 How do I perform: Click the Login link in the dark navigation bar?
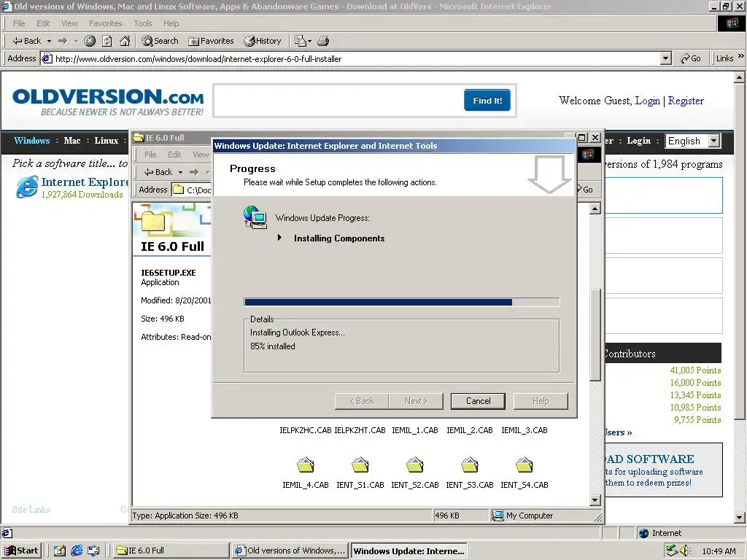click(x=638, y=141)
